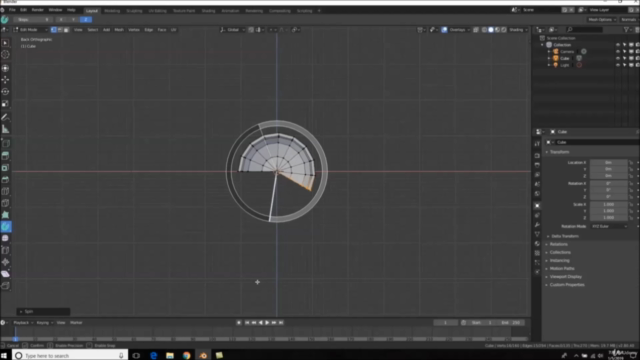Click the Play animation button
Viewport: 640px width, 360px height.
coord(267,322)
